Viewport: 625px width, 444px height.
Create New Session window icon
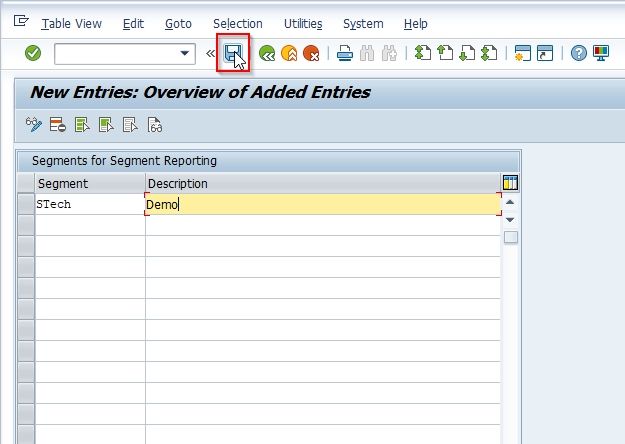(523, 53)
